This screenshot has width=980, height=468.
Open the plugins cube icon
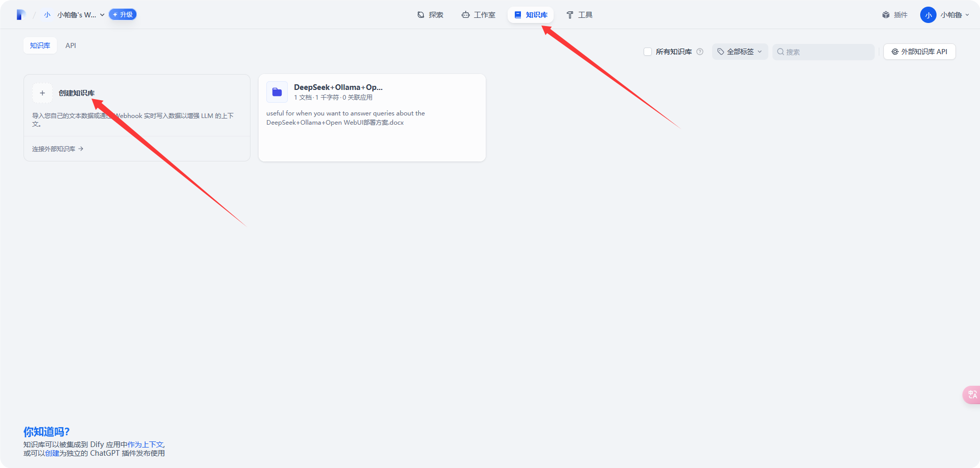tap(886, 15)
